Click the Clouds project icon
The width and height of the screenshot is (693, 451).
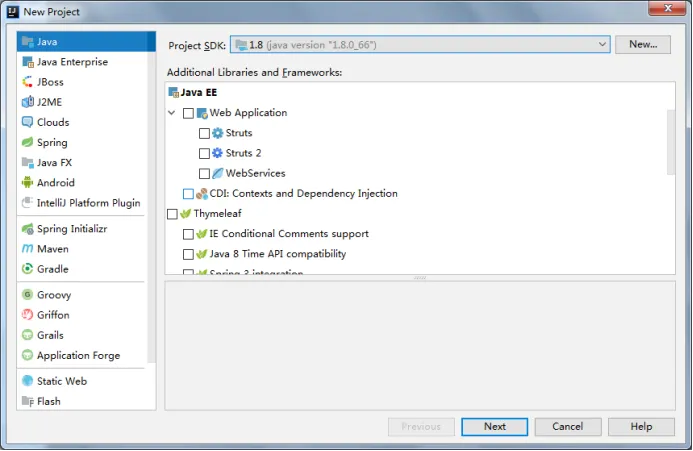coord(27,122)
